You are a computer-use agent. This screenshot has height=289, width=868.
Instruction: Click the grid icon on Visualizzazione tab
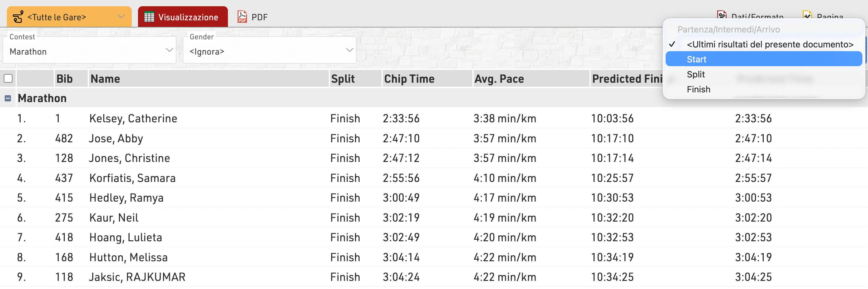click(x=149, y=17)
